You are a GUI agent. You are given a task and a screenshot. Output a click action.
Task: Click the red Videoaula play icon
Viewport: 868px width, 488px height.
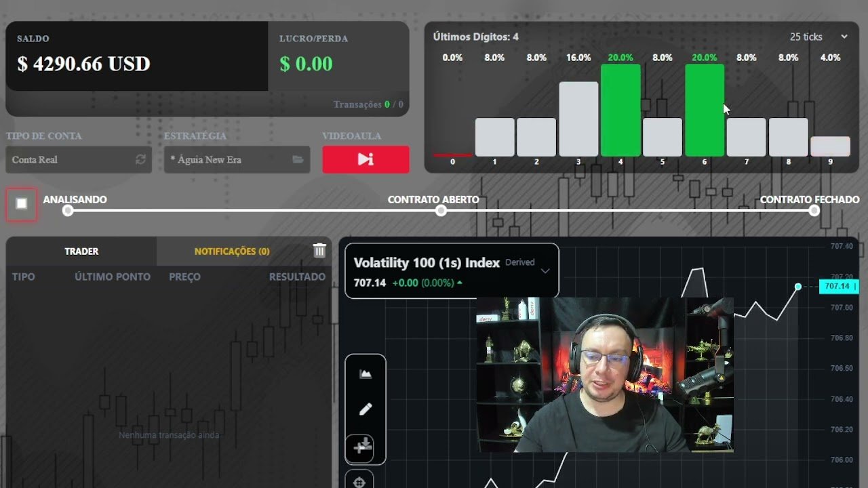366,159
